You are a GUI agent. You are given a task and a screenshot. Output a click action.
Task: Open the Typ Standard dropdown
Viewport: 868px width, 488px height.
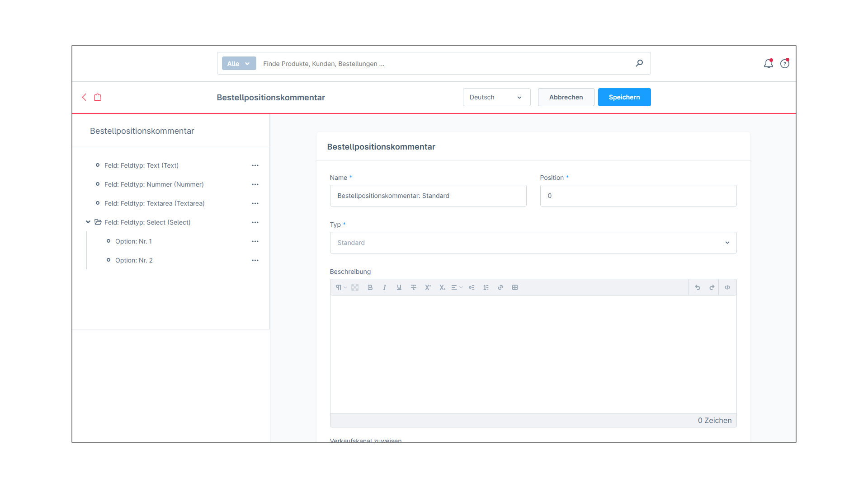pyautogui.click(x=533, y=243)
